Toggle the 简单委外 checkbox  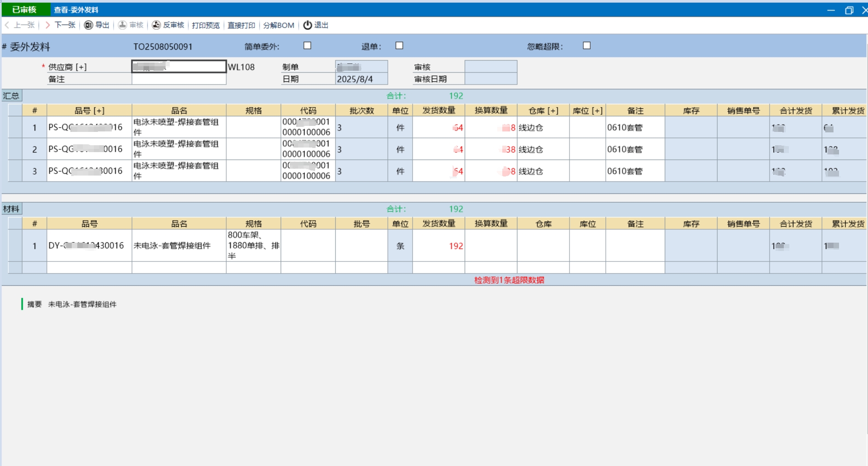[x=307, y=45]
